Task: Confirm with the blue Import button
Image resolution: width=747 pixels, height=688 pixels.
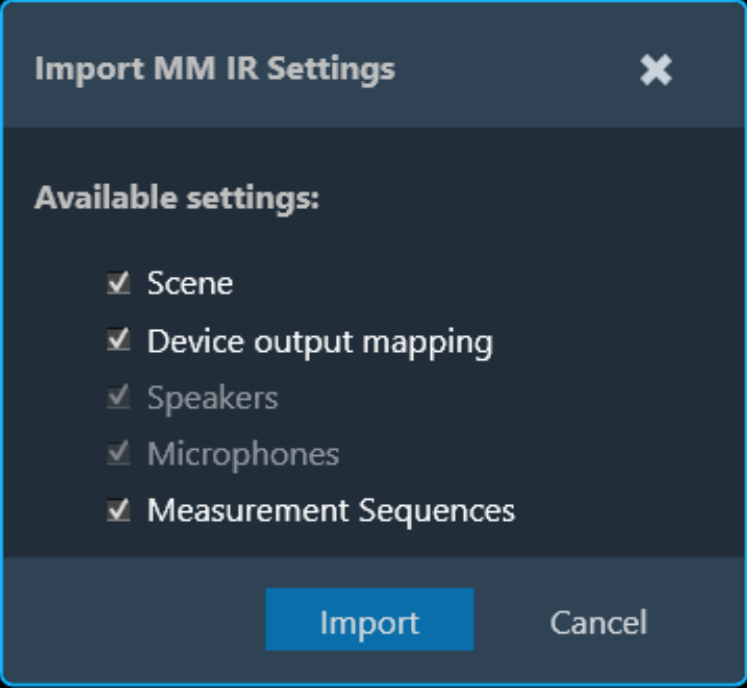Action: [370, 619]
